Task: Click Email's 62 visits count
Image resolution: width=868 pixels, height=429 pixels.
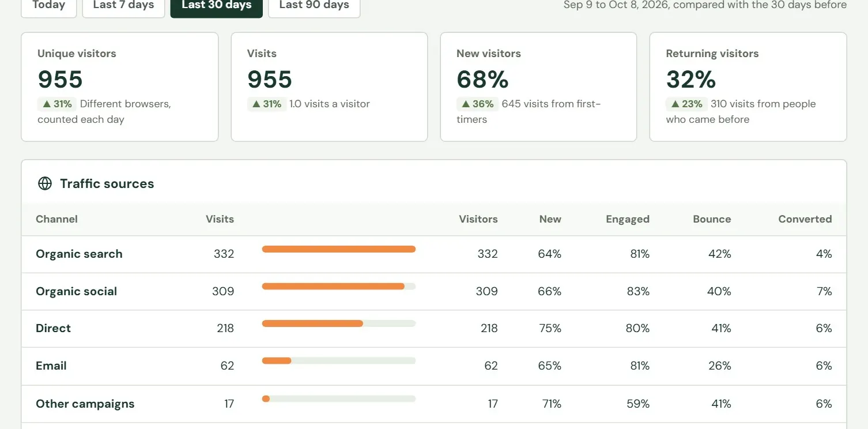Action: [227, 366]
